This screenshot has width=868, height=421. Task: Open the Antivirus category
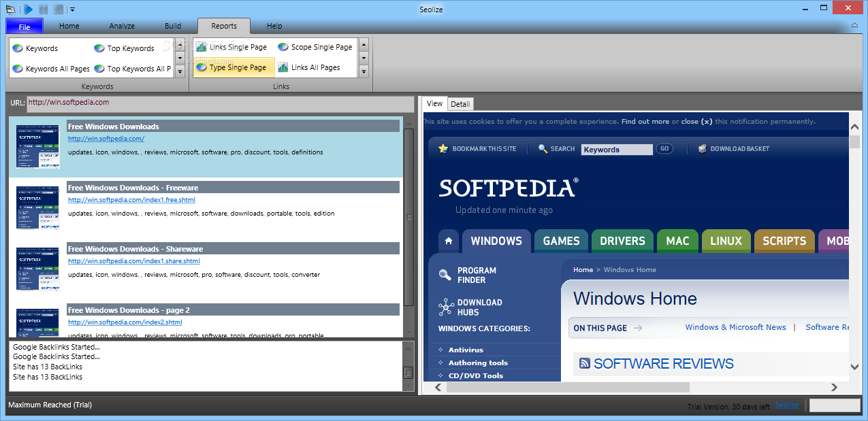pos(466,350)
